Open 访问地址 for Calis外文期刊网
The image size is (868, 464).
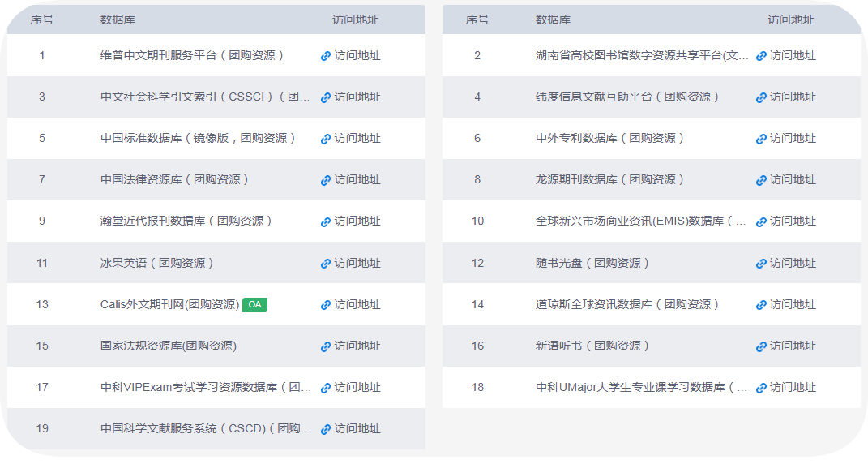(x=357, y=305)
